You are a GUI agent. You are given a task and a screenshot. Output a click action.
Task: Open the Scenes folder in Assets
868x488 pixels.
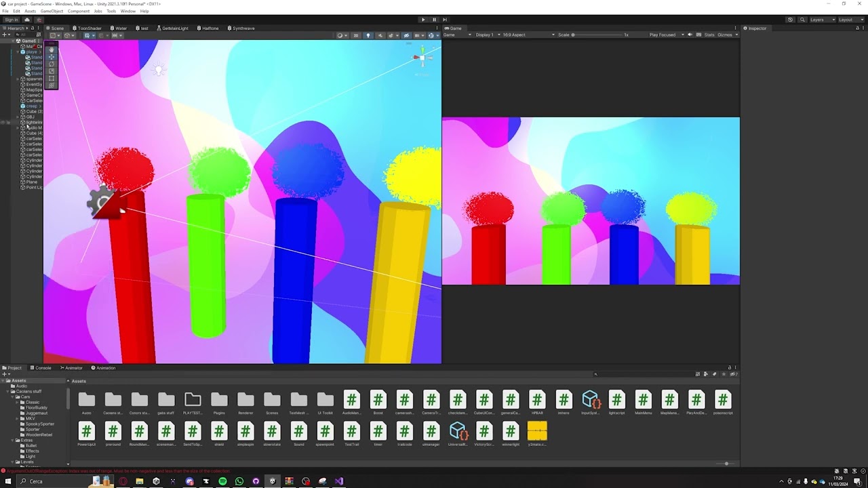(272, 403)
